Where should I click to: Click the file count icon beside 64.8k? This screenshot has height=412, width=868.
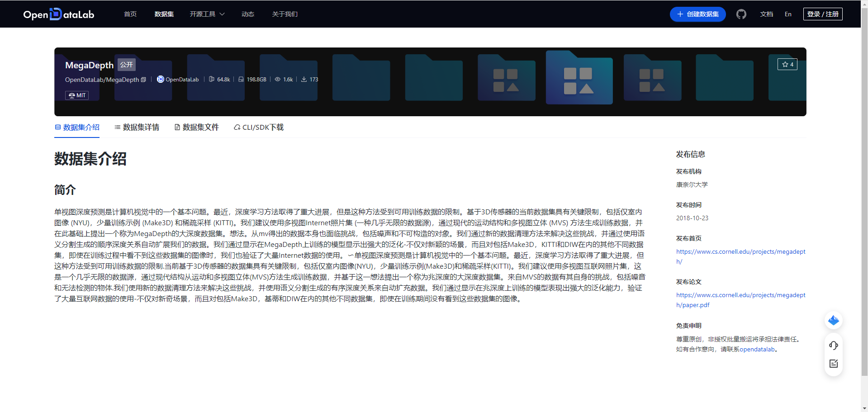(x=211, y=79)
